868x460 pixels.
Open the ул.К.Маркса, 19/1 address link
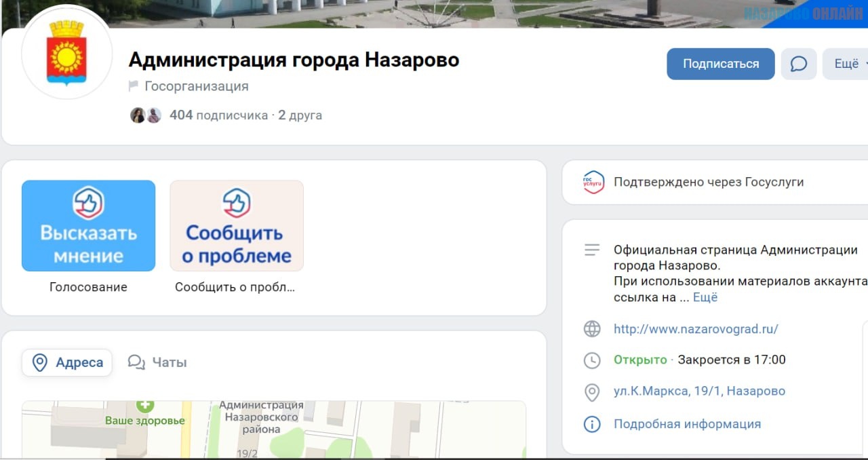(699, 391)
